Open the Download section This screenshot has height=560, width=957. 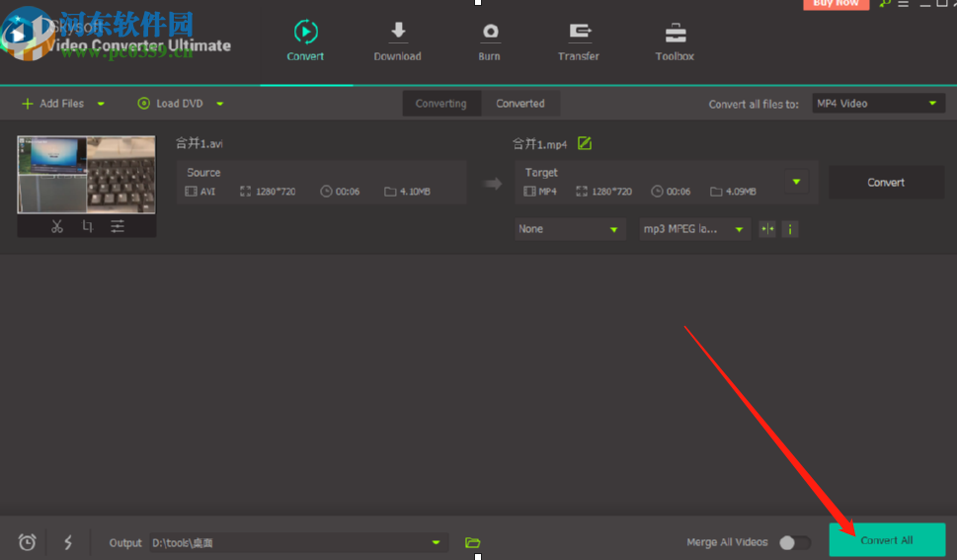click(x=397, y=40)
